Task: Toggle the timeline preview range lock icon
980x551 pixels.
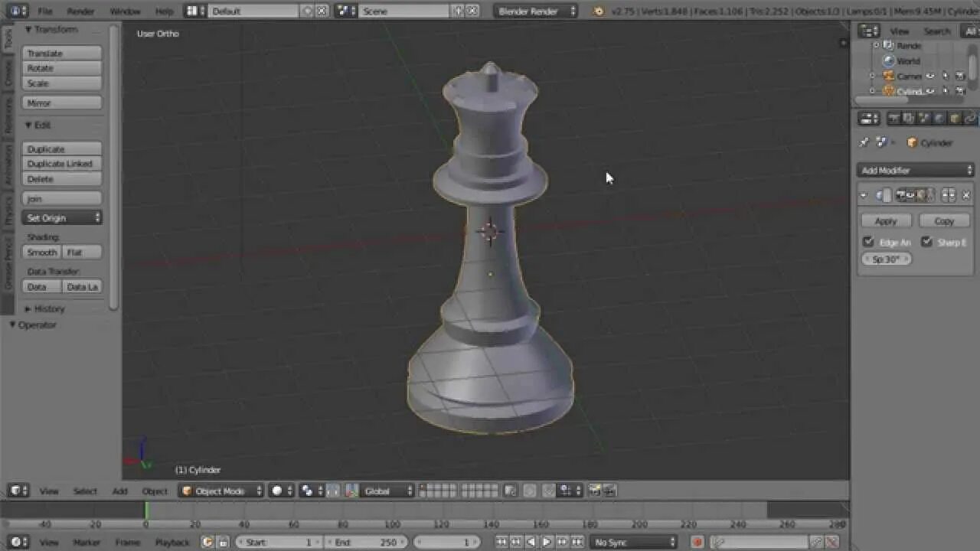Action: click(224, 542)
